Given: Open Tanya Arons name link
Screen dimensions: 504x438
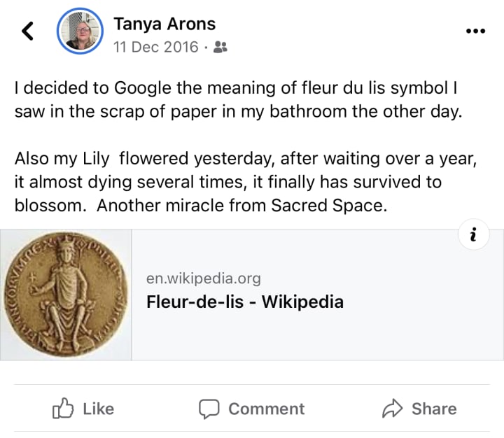Looking at the screenshot, I should coord(164,24).
